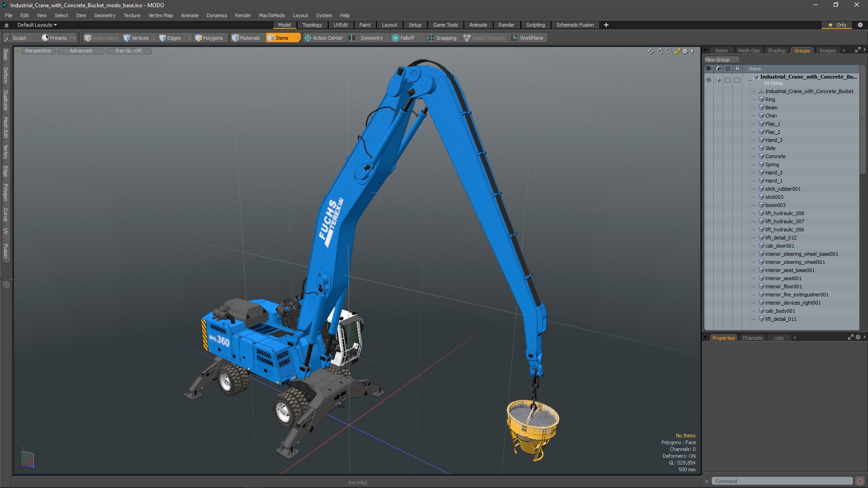Open the Geometry menu
The width and height of the screenshot is (868, 488).
click(104, 15)
